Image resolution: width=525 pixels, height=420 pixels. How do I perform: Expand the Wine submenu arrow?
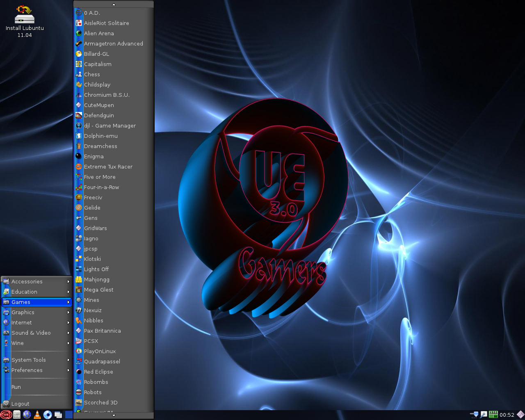tap(68, 343)
